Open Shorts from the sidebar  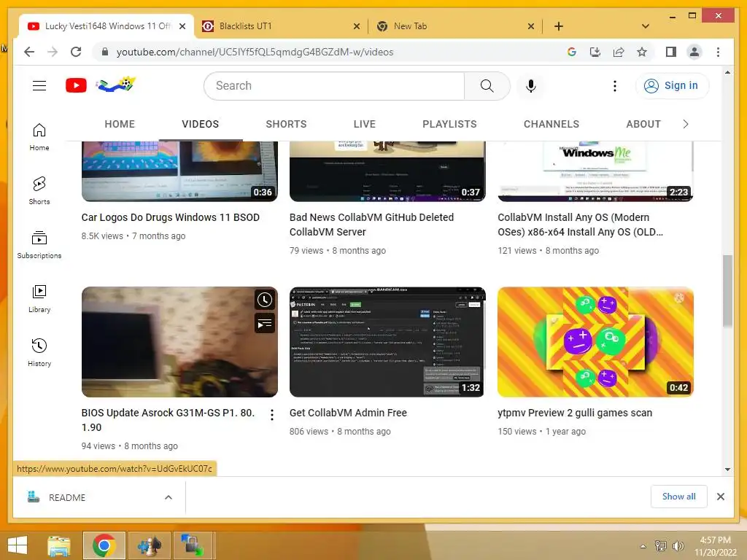pyautogui.click(x=39, y=191)
